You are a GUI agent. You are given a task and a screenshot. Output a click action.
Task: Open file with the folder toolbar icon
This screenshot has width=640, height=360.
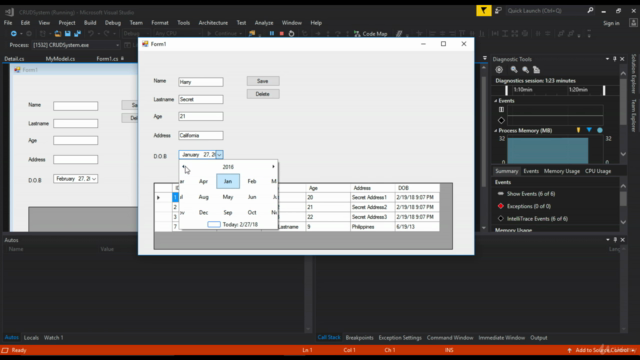click(x=58, y=33)
